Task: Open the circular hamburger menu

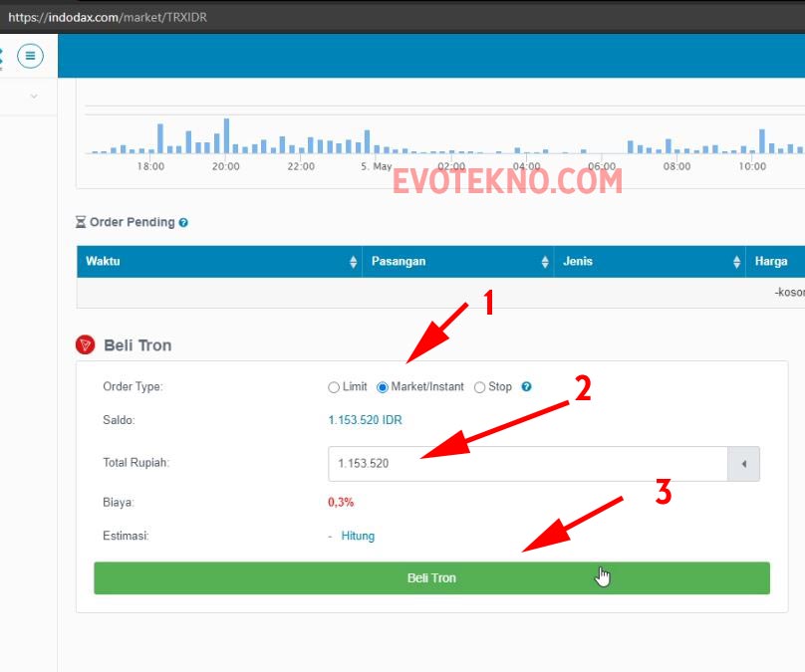Action: tap(30, 56)
